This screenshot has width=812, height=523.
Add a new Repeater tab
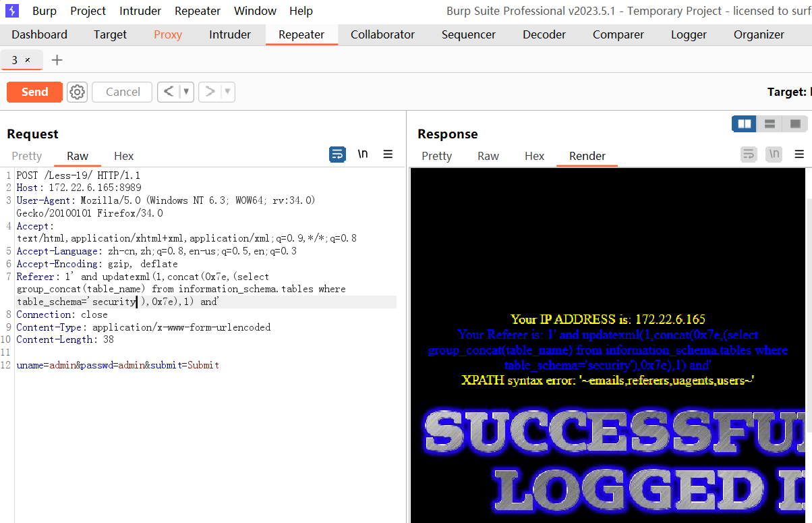pyautogui.click(x=57, y=60)
